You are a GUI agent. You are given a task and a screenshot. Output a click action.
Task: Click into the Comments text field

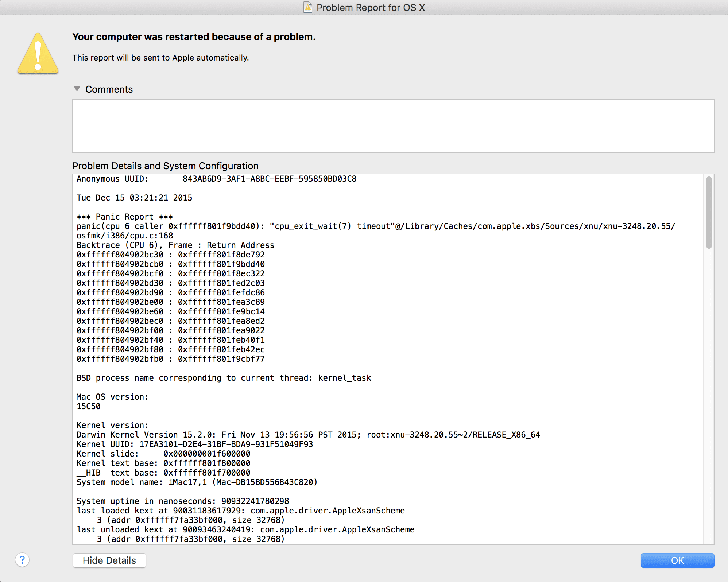coord(393,126)
